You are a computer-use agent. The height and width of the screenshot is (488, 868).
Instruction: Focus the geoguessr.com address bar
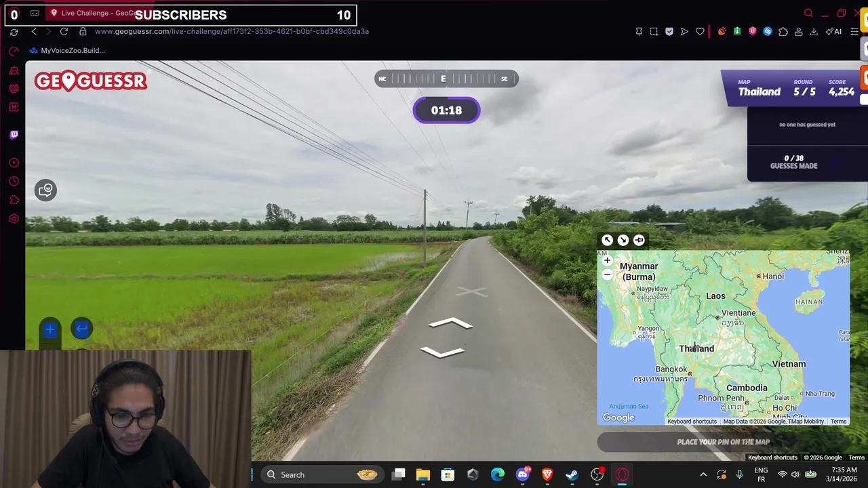(232, 31)
